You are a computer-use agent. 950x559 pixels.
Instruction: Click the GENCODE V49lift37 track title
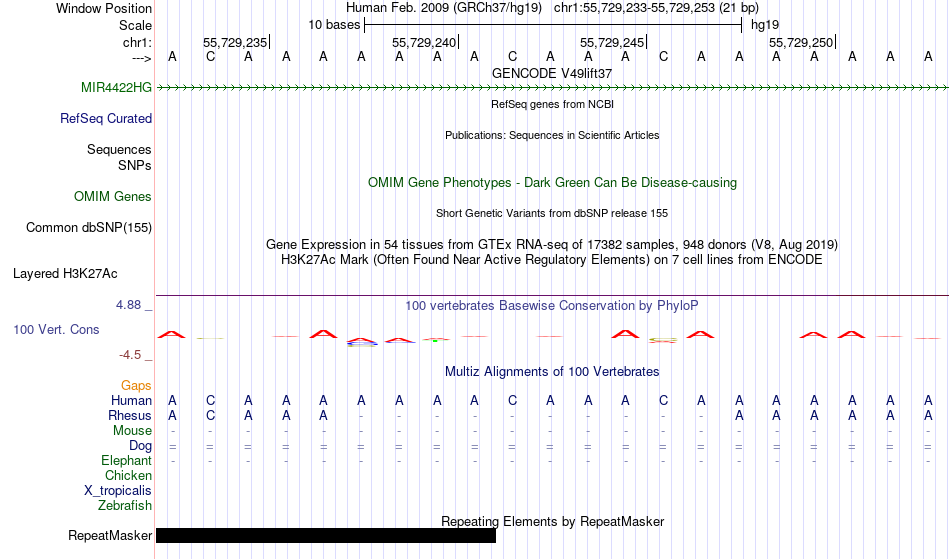tap(552, 73)
